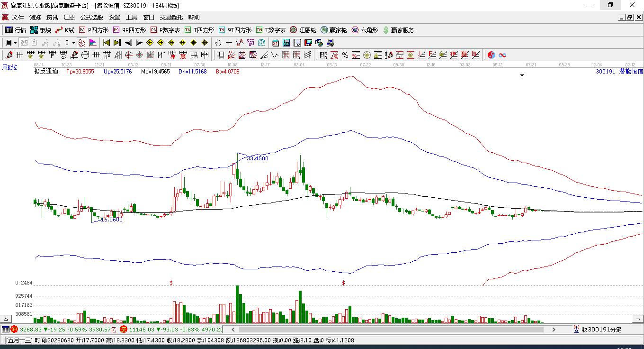Select the hand pan tool
644x349 pixels.
coord(218,43)
